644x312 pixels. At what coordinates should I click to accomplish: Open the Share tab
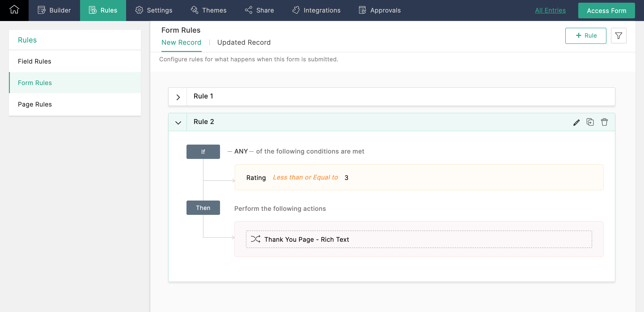259,10
